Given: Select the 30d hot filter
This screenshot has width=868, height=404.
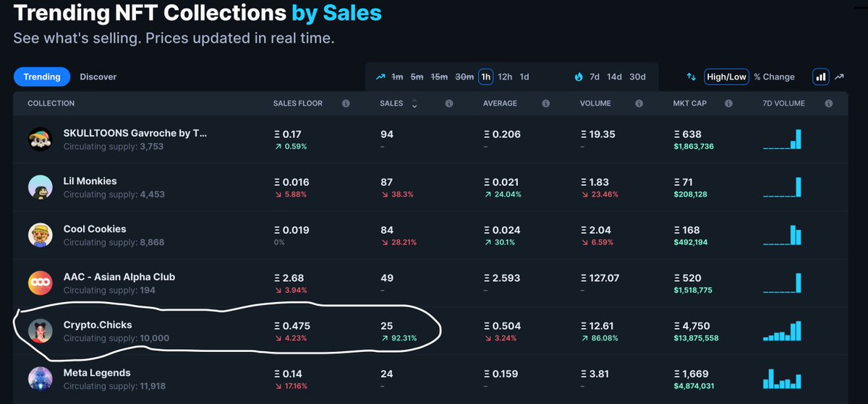Looking at the screenshot, I should pyautogui.click(x=637, y=77).
